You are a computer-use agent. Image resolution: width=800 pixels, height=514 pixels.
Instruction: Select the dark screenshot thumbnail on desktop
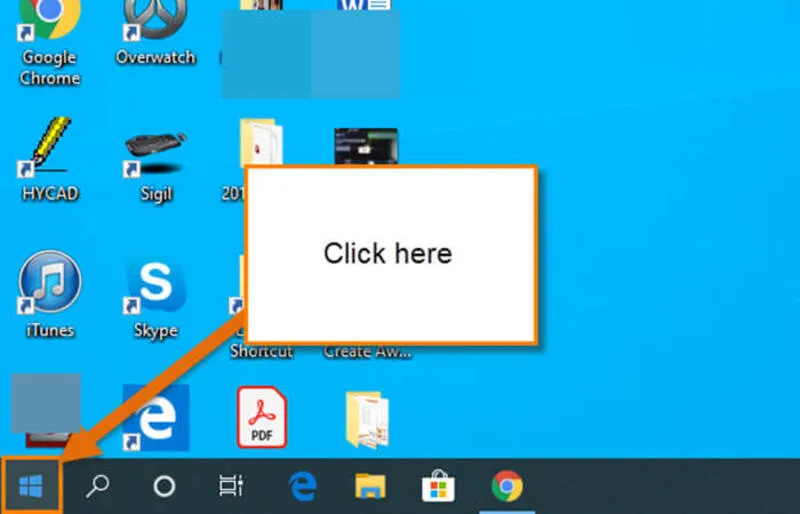366,146
